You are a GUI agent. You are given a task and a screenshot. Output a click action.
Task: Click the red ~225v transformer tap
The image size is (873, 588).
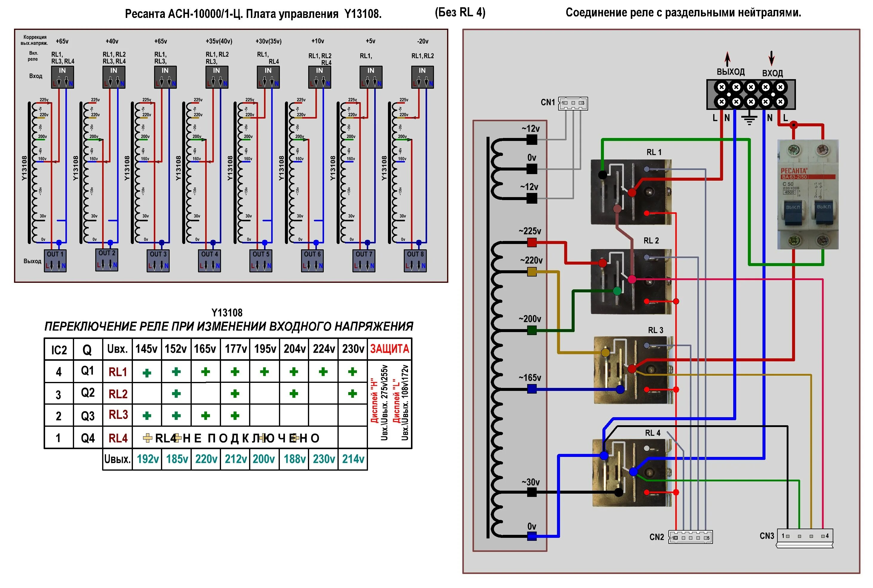[x=532, y=242]
